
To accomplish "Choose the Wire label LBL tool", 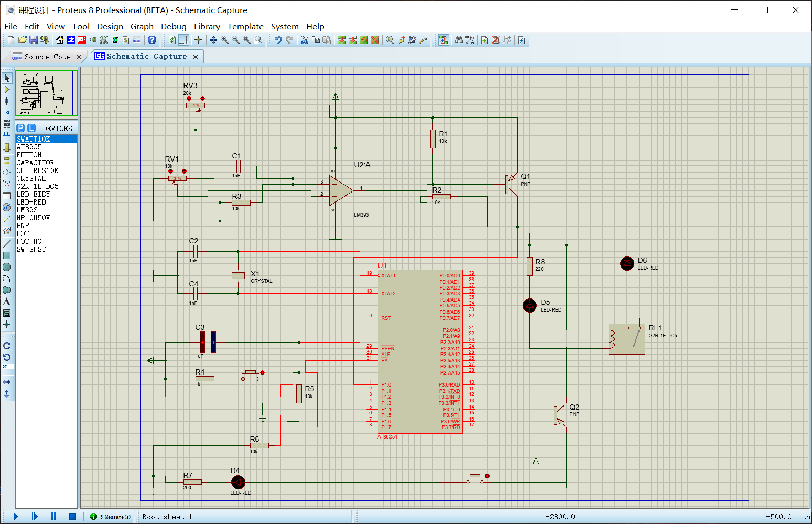I will coord(7,112).
